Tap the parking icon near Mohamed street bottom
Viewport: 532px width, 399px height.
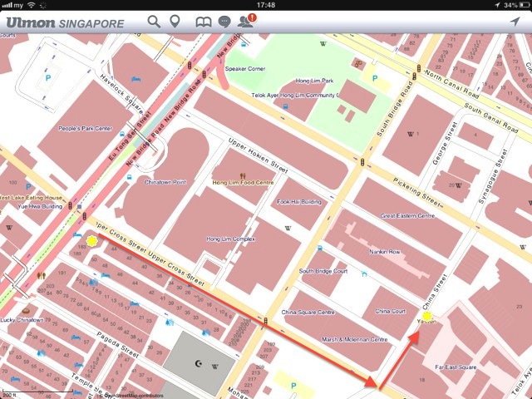coord(293,386)
